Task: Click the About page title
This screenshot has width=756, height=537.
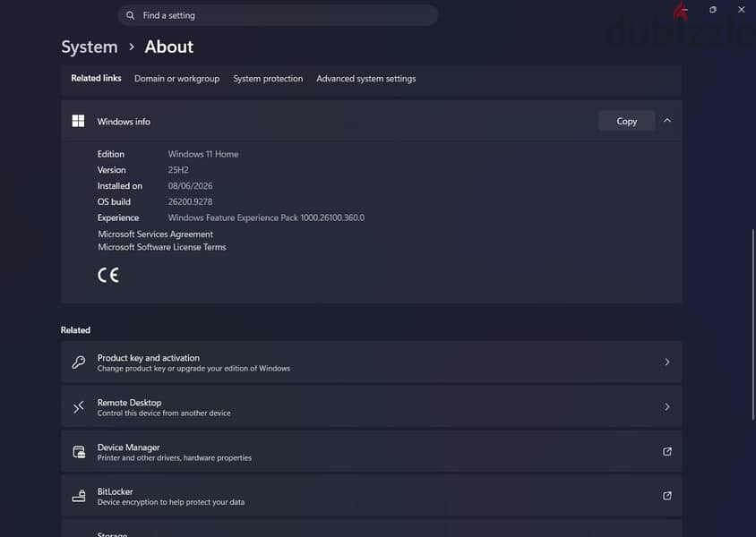Action: tap(168, 47)
